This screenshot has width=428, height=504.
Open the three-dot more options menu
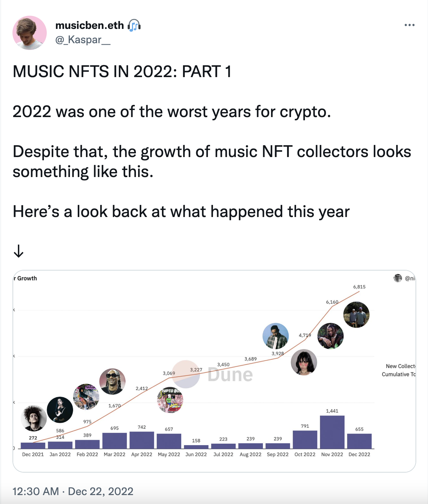click(409, 25)
